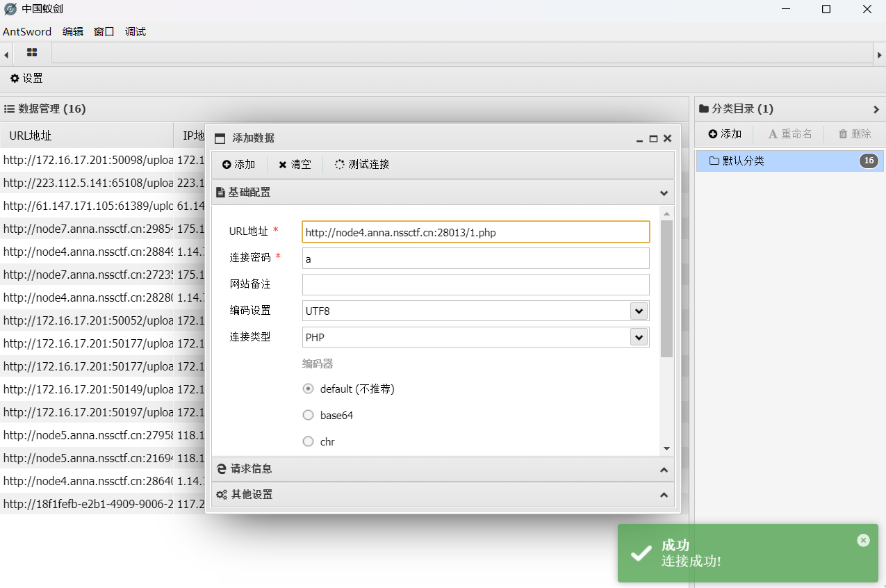Maximize the 添加数据 dialog
This screenshot has width=886, height=588.
pos(653,138)
